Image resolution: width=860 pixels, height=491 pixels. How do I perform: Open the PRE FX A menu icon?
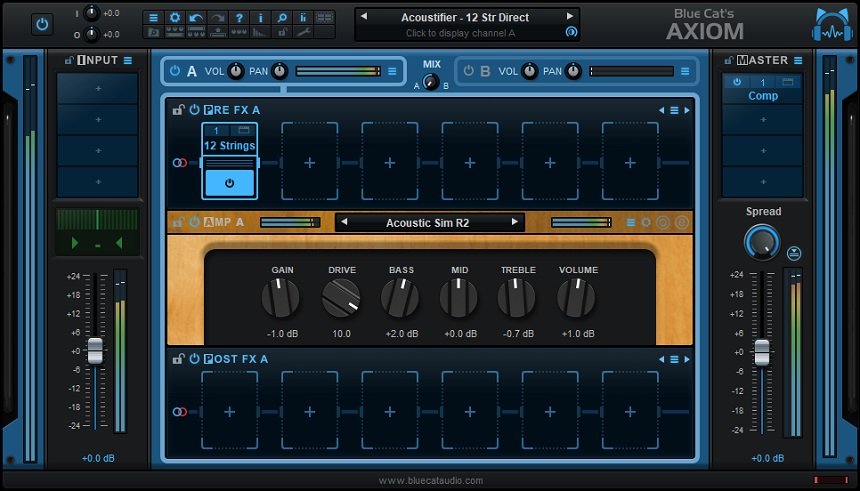pyautogui.click(x=674, y=110)
